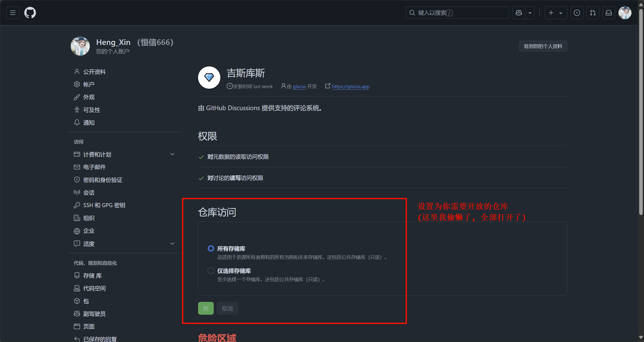This screenshot has height=342, width=644.
Task: Open the create new plus menu
Action: (x=556, y=13)
